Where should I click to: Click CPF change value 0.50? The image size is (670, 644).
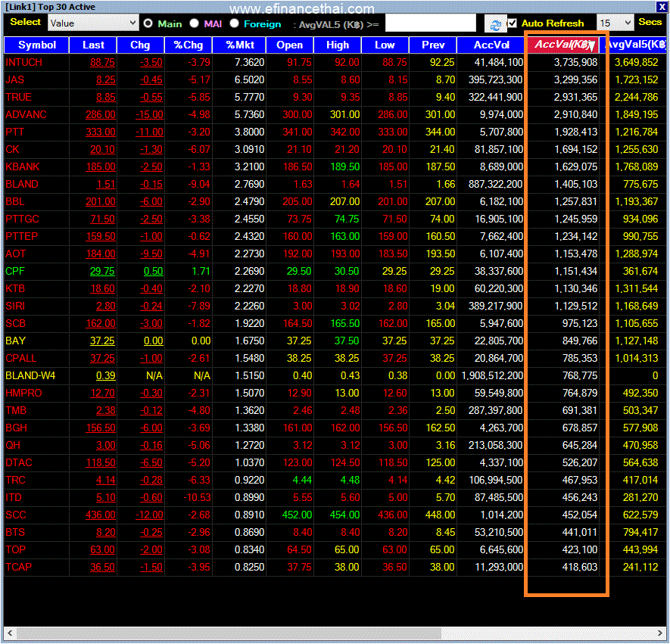154,271
